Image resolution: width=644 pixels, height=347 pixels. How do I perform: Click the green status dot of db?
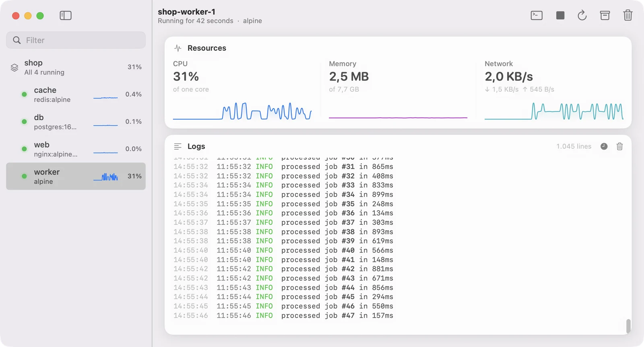[x=24, y=121]
